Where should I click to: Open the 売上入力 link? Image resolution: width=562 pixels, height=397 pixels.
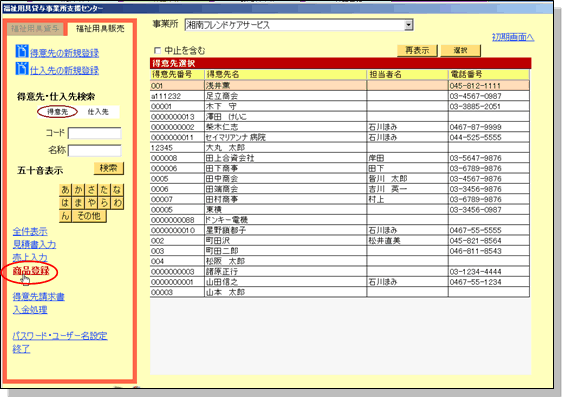pyautogui.click(x=30, y=257)
